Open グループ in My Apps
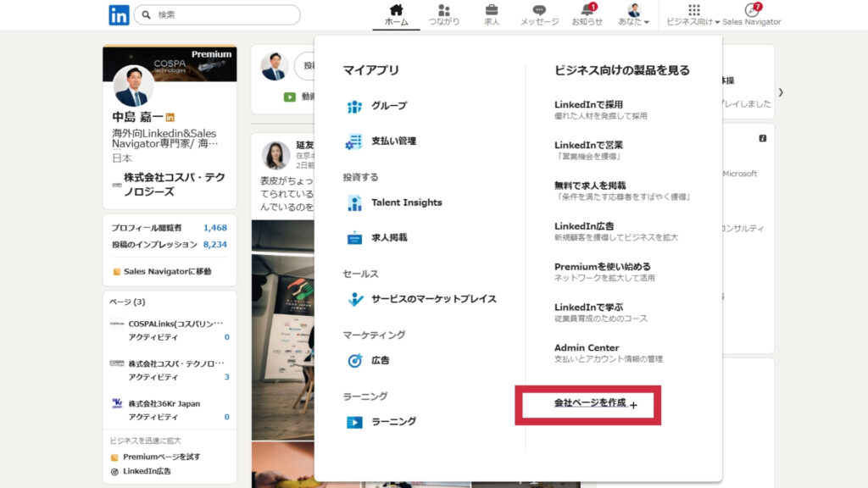Screen dimensions: 868x488 pos(388,106)
